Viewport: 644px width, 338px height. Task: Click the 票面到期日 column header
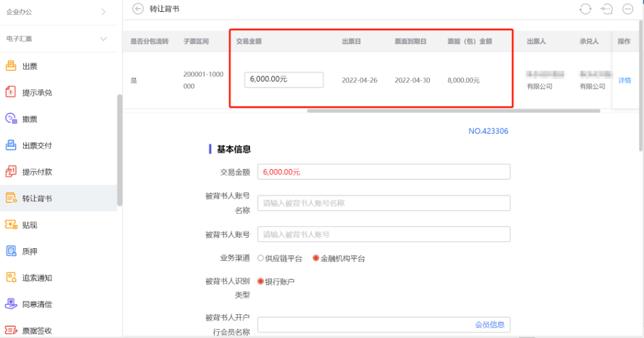(x=410, y=41)
